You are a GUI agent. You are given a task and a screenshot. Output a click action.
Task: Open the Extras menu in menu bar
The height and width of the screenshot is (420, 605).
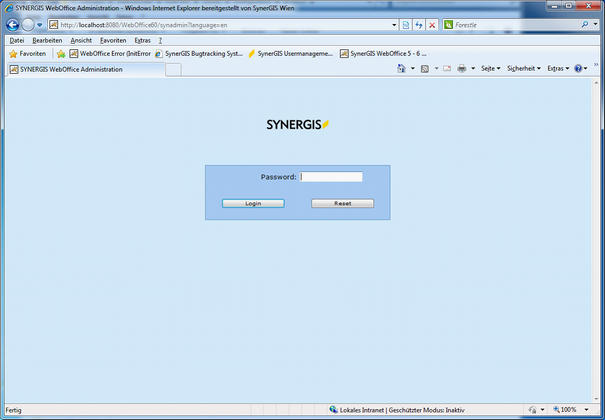tap(142, 40)
